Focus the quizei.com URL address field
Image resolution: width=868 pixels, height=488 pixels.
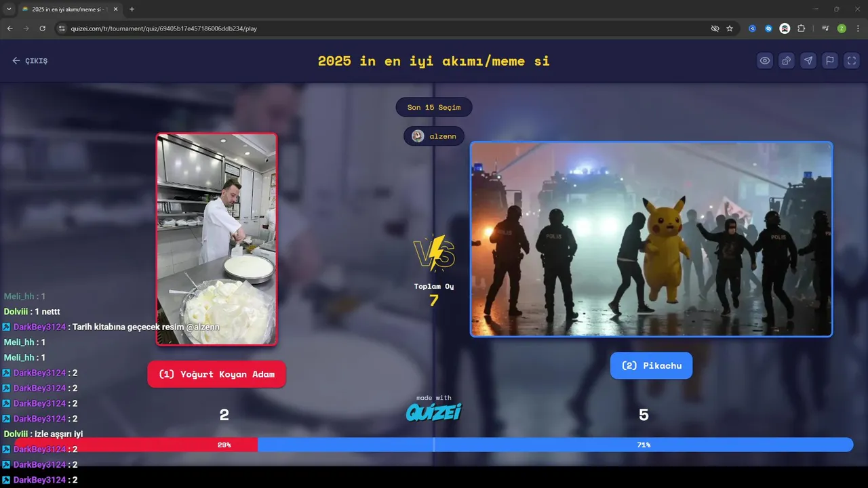click(387, 28)
